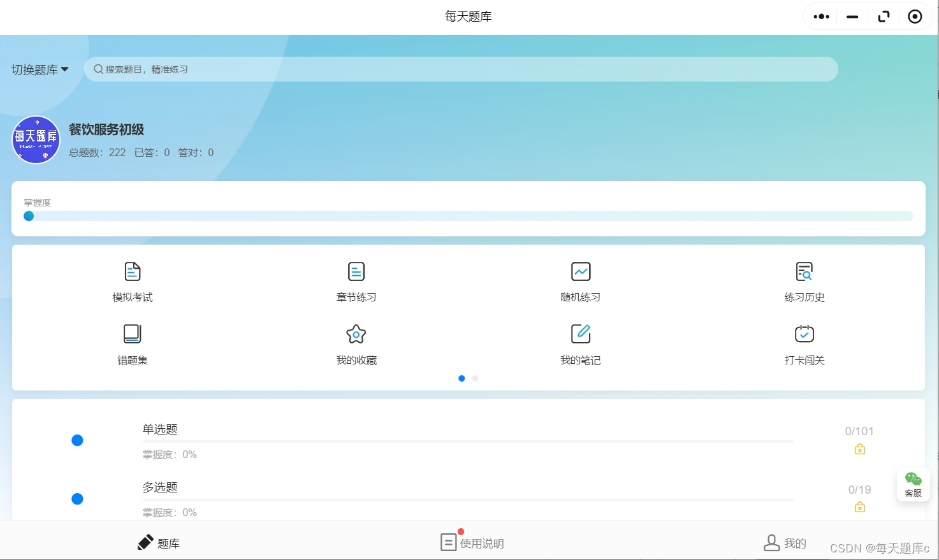This screenshot has width=939, height=560.
Task: Open the 错题集 wrong questions icon
Action: point(132,334)
